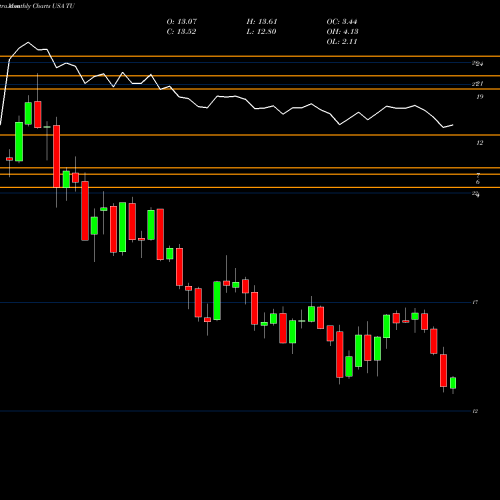Image resolution: width=500 pixels, height=500 pixels.
Task: Click the open value O: 13.07
Action: tap(182, 22)
